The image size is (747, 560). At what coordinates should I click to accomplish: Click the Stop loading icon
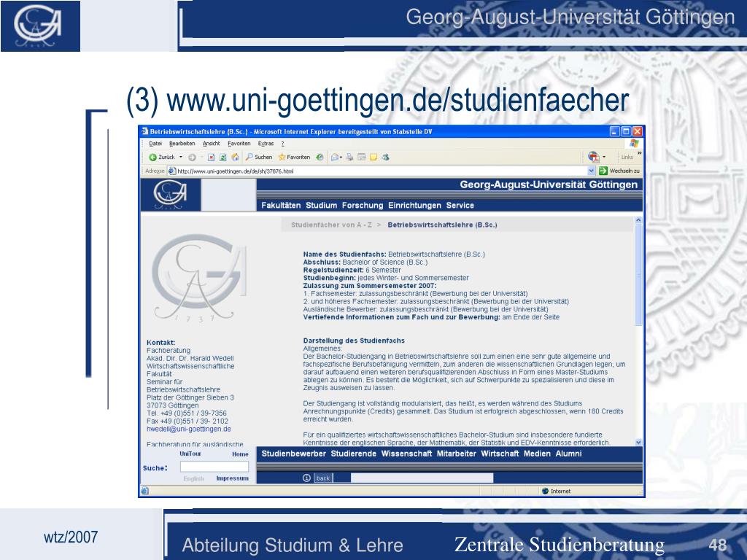click(x=211, y=157)
